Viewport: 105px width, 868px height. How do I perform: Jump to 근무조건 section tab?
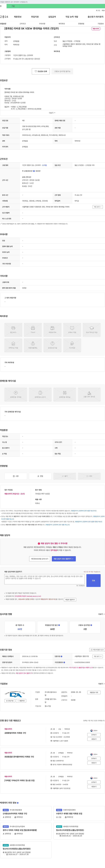point(23,24)
